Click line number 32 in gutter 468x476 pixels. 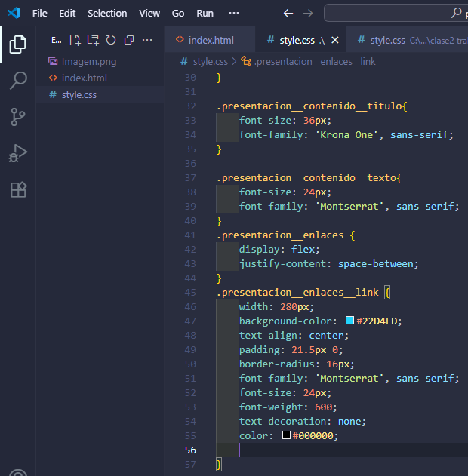click(x=190, y=106)
